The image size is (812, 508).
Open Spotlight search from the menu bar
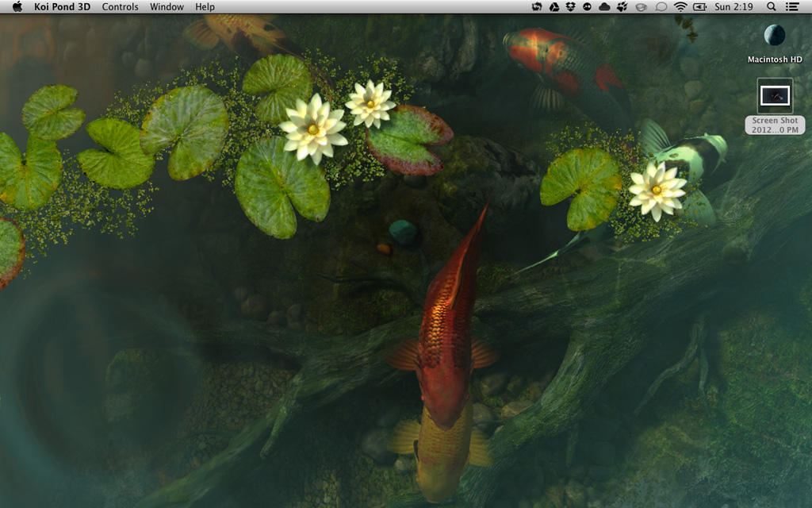[x=771, y=7]
